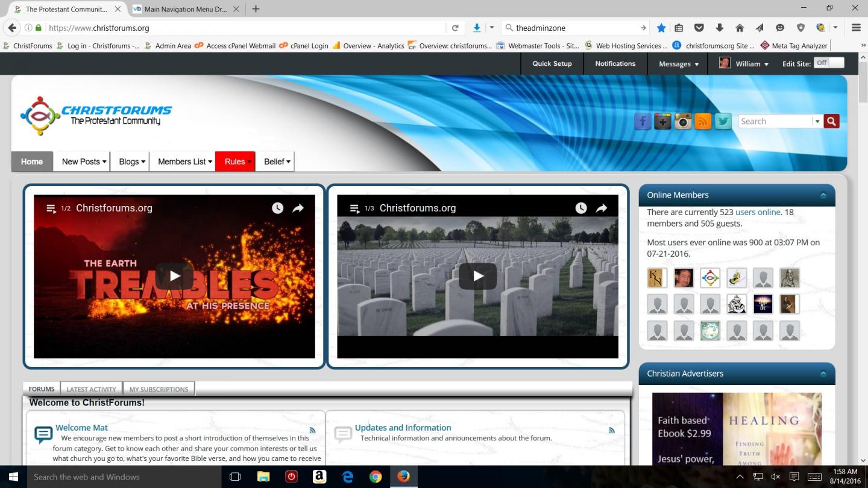Open the Google Plus social icon
This screenshot has height=488, width=868.
click(x=662, y=121)
